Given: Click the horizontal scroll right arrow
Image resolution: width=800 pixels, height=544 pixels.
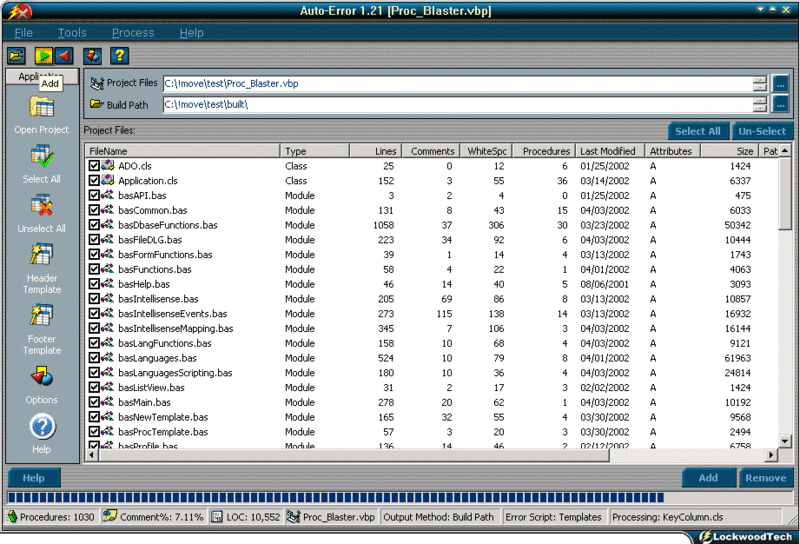Looking at the screenshot, I should tap(771, 455).
